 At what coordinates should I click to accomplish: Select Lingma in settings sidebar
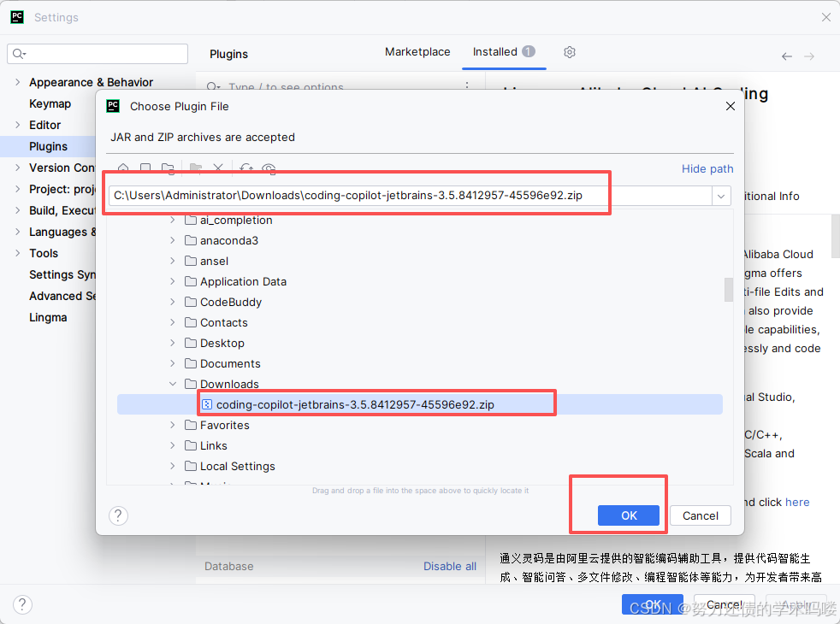pos(48,317)
